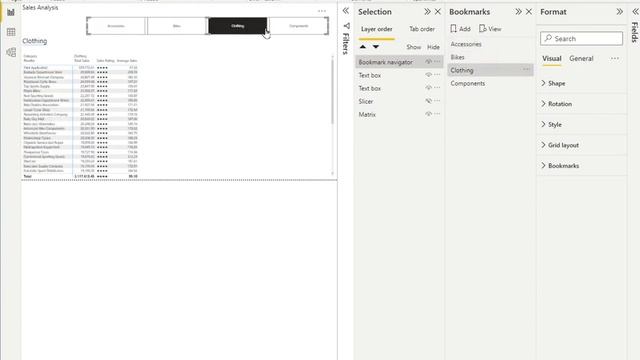
Task: Open the Data view icon
Action: coord(11,32)
